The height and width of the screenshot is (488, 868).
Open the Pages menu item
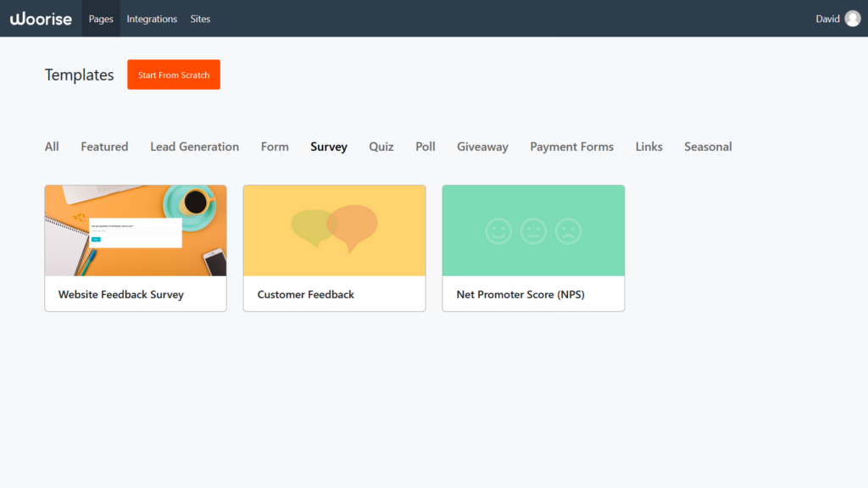[101, 19]
